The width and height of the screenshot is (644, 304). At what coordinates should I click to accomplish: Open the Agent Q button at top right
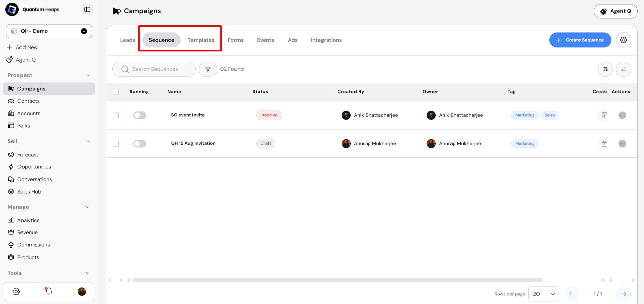615,11
